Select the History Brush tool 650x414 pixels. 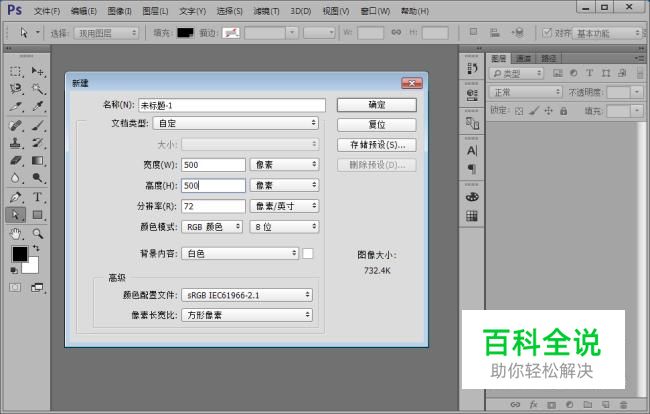(x=38, y=143)
